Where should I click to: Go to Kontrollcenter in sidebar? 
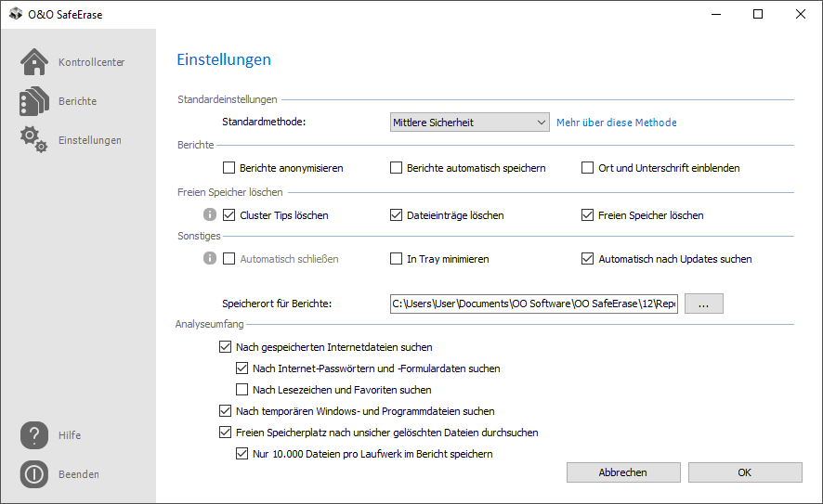click(91, 62)
